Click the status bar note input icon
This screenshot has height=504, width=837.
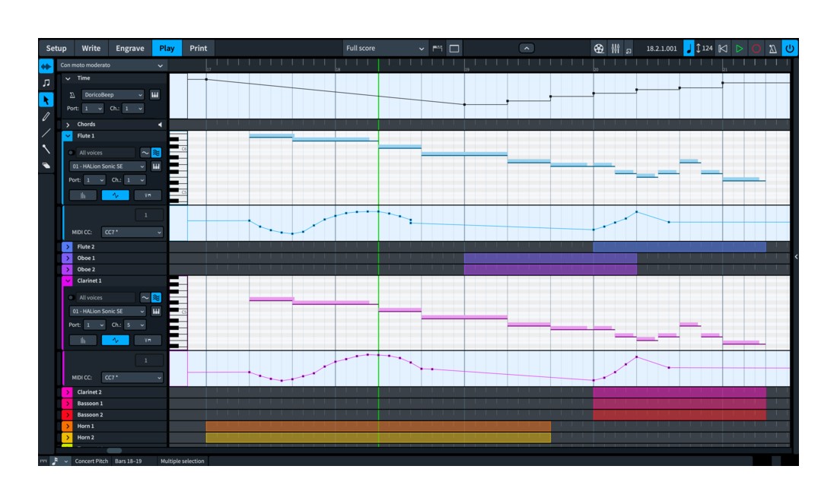tap(55, 461)
